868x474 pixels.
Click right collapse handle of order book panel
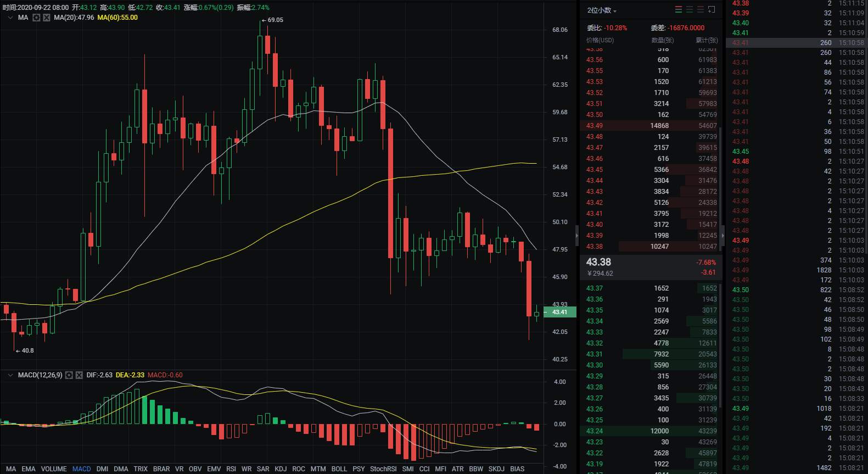[x=723, y=236]
